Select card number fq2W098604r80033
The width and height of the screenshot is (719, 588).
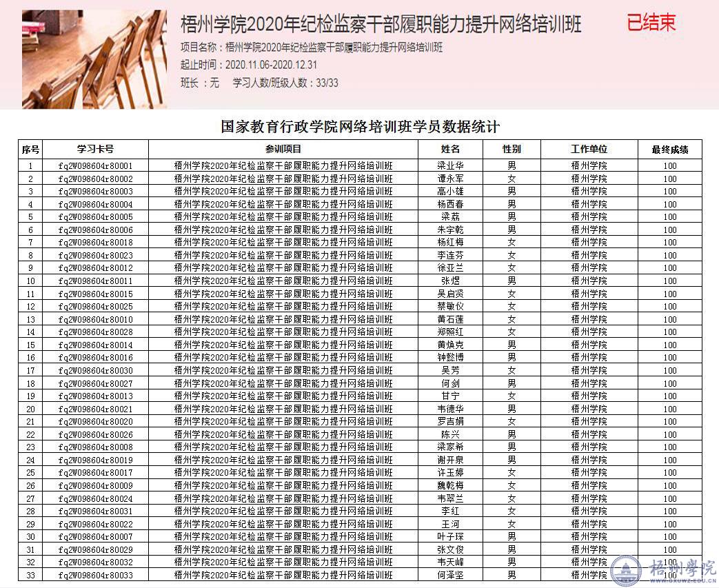coord(96,575)
